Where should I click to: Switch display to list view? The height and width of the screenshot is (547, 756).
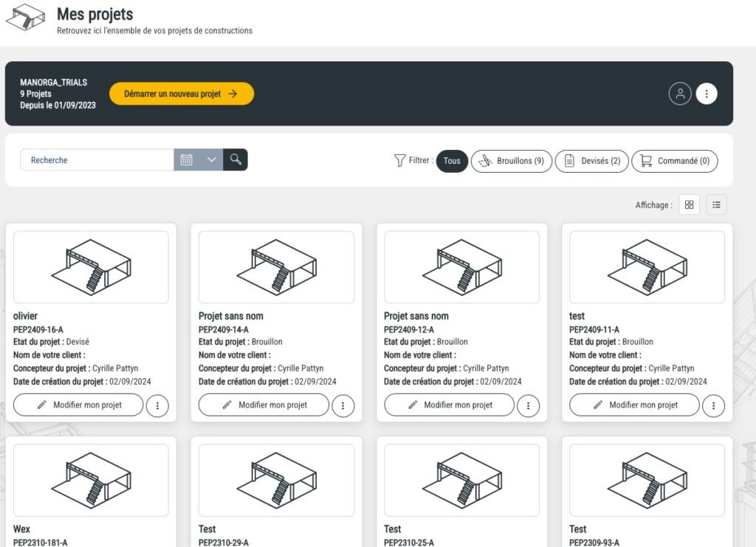(716, 204)
